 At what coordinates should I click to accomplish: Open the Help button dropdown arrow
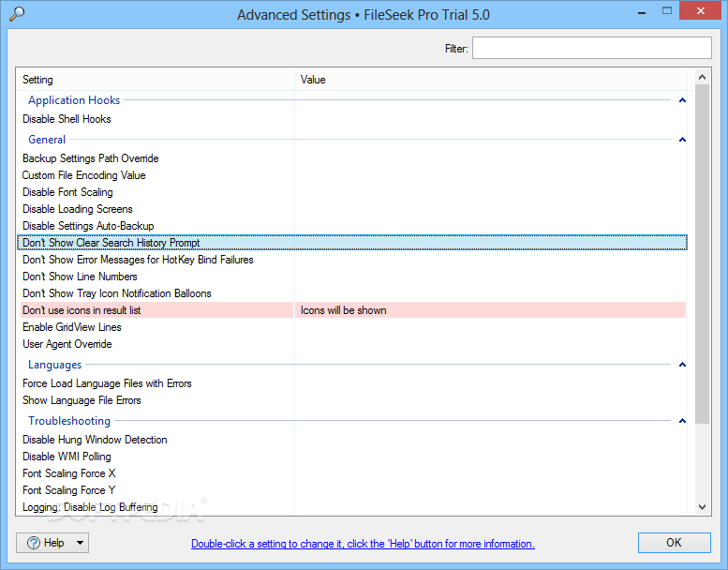[80, 543]
